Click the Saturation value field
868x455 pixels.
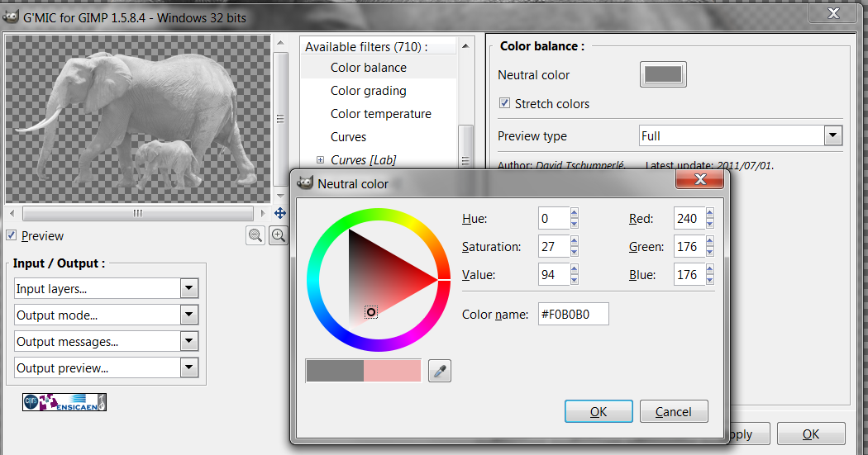tap(554, 247)
